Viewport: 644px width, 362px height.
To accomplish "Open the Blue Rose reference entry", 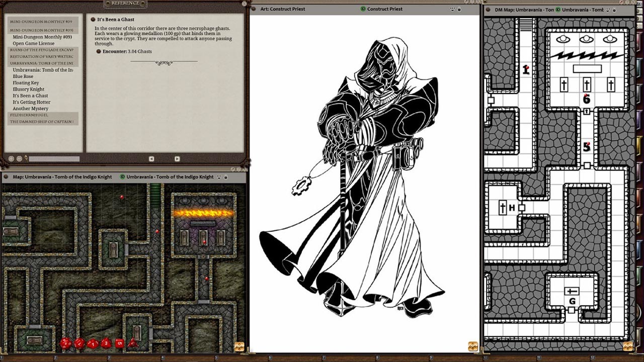I will pyautogui.click(x=24, y=76).
